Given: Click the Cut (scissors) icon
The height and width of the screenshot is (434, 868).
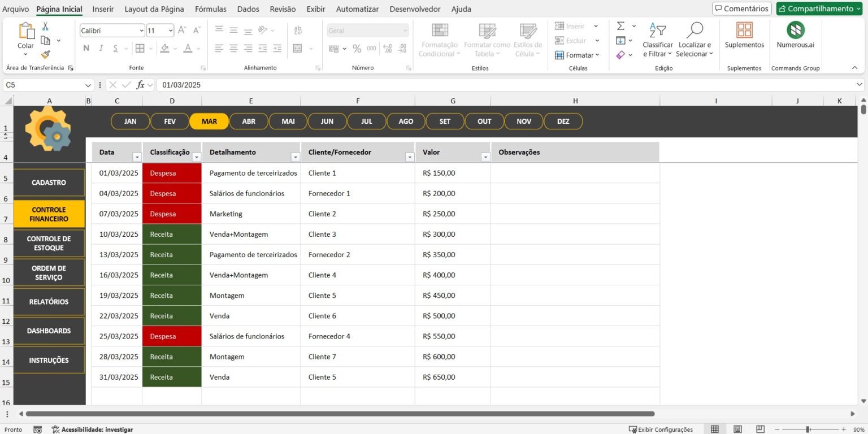Looking at the screenshot, I should [45, 27].
